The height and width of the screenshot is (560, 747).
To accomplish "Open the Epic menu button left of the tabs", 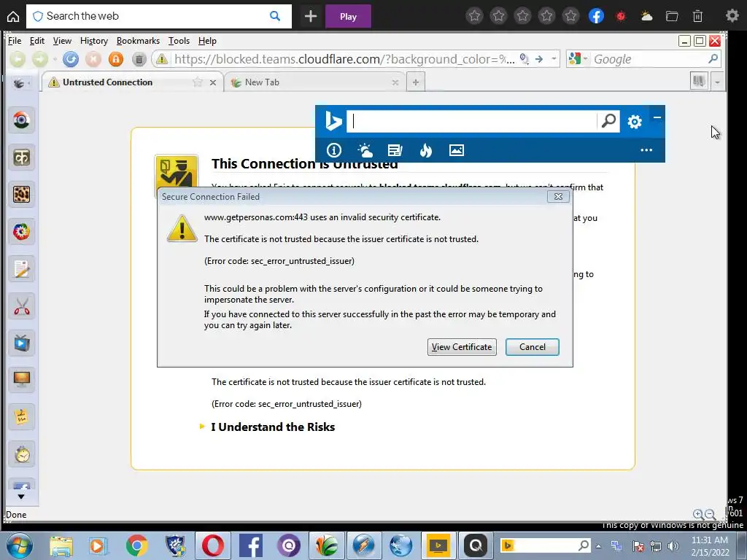I will point(20,83).
